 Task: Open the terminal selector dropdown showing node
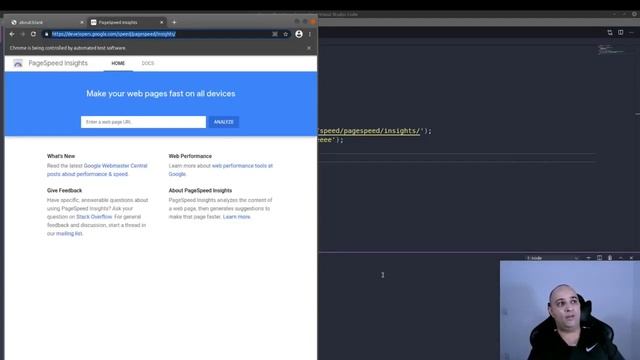pyautogui.click(x=553, y=258)
